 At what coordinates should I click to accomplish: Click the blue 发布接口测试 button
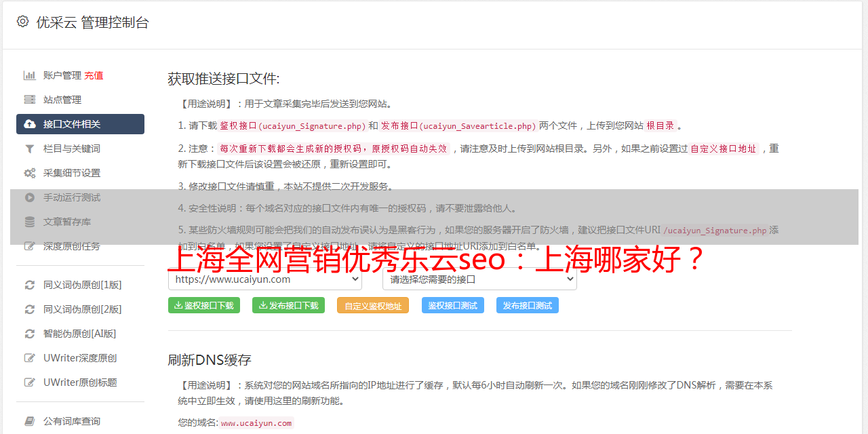[528, 305]
